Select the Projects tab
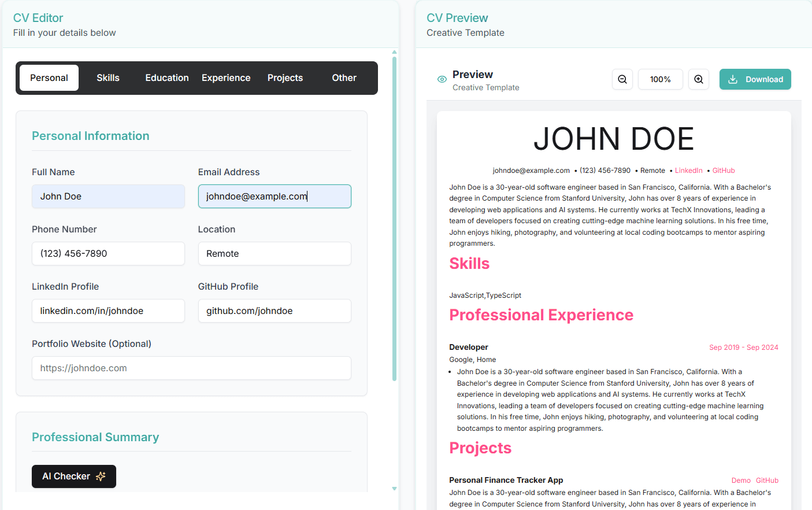The width and height of the screenshot is (812, 510). click(x=285, y=78)
